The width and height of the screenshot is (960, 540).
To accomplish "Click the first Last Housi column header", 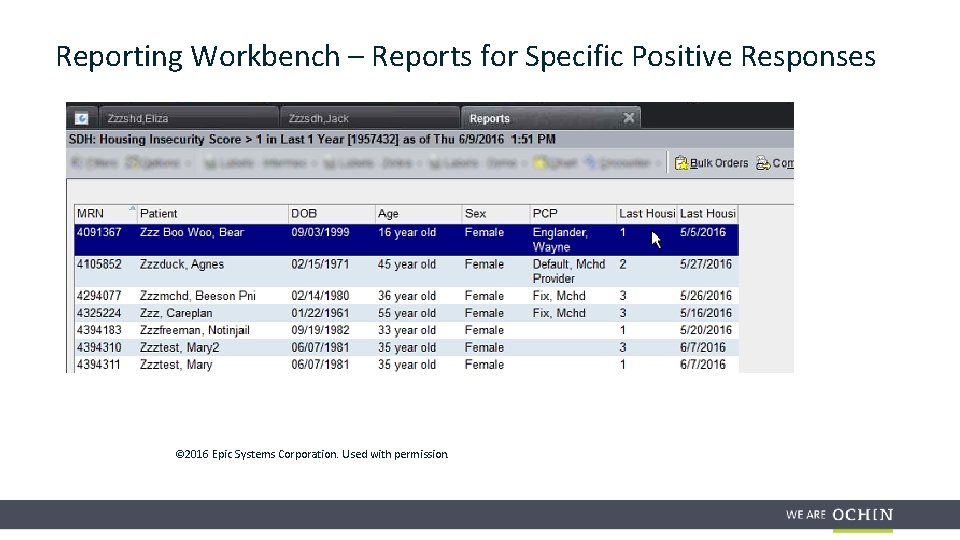I will (x=647, y=214).
